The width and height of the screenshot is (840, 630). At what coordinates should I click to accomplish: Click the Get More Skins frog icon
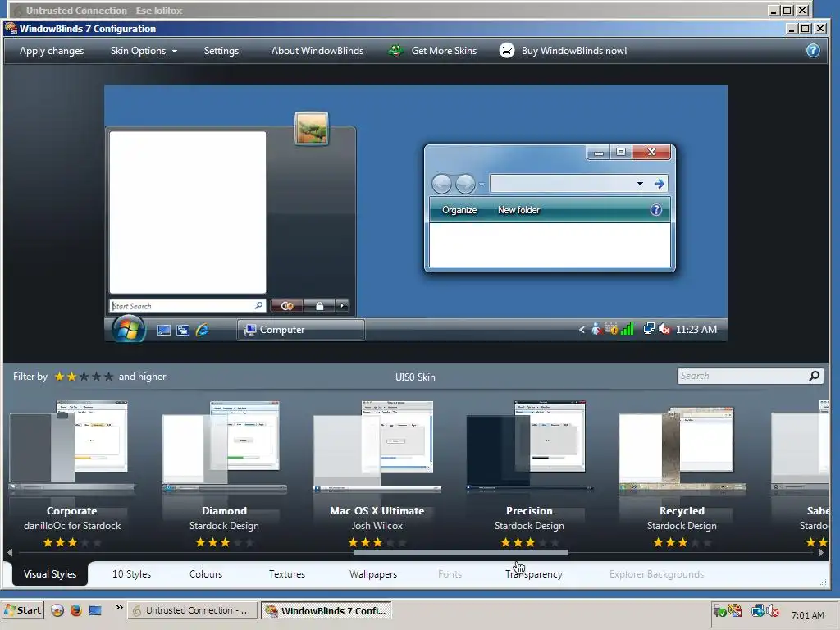coord(395,50)
